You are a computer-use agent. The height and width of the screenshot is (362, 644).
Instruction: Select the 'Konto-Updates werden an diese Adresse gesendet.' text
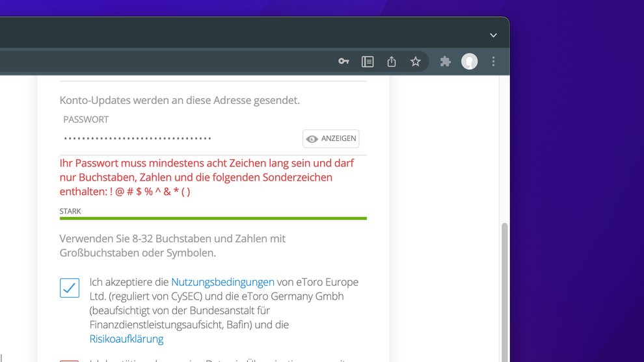180,100
